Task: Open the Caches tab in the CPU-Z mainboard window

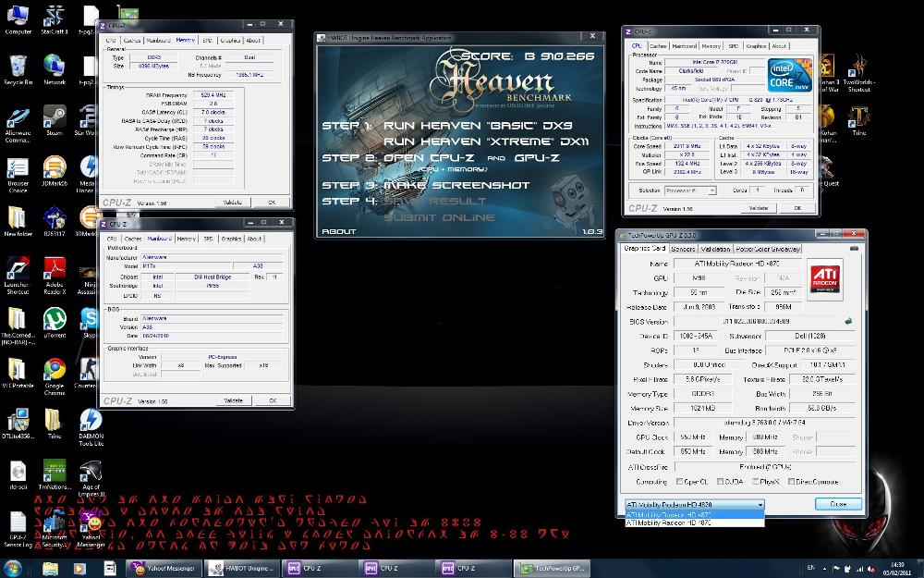Action: coord(133,239)
